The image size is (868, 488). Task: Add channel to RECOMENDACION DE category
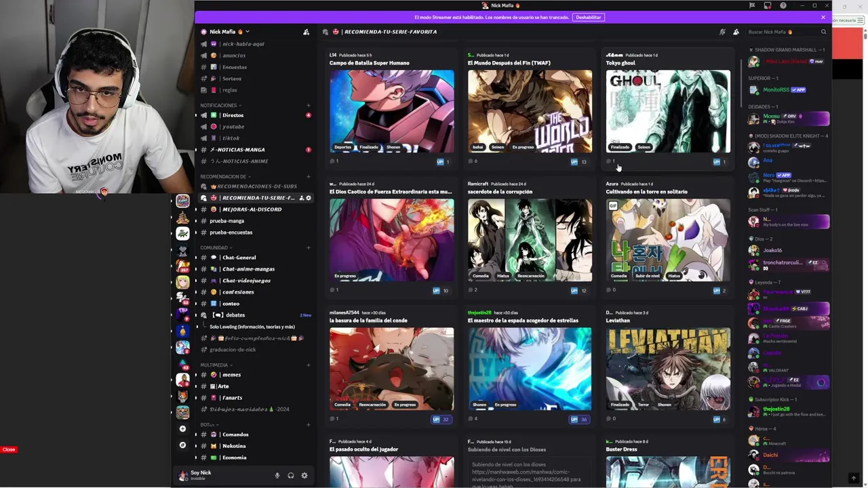tap(309, 177)
